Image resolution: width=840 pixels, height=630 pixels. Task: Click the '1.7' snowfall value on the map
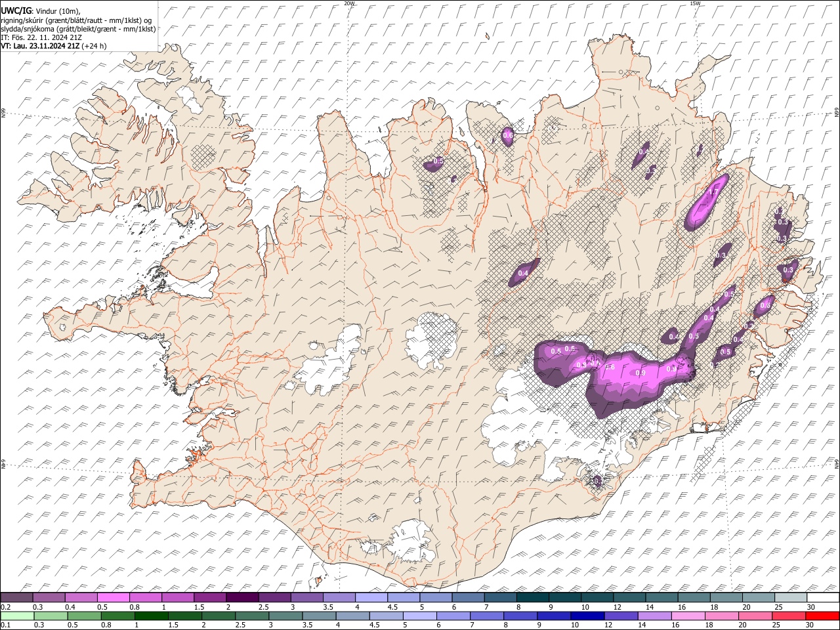713,193
